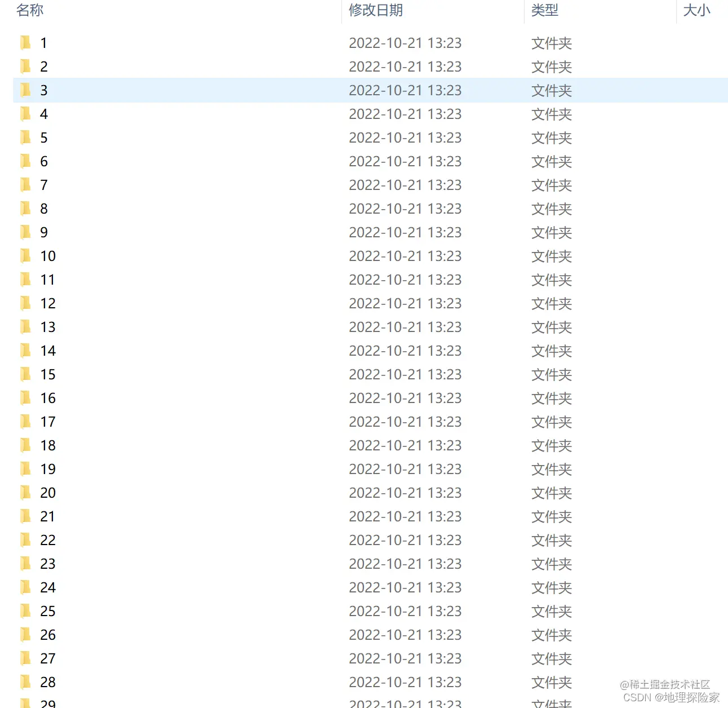The height and width of the screenshot is (708, 728).
Task: Click the folder icon of folder 23
Action: click(25, 564)
